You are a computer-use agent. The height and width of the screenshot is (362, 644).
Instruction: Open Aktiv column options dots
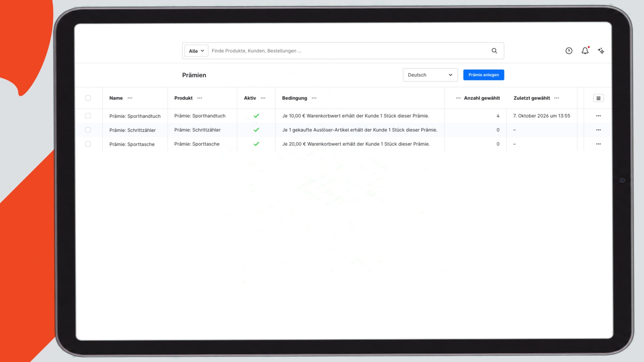point(263,98)
